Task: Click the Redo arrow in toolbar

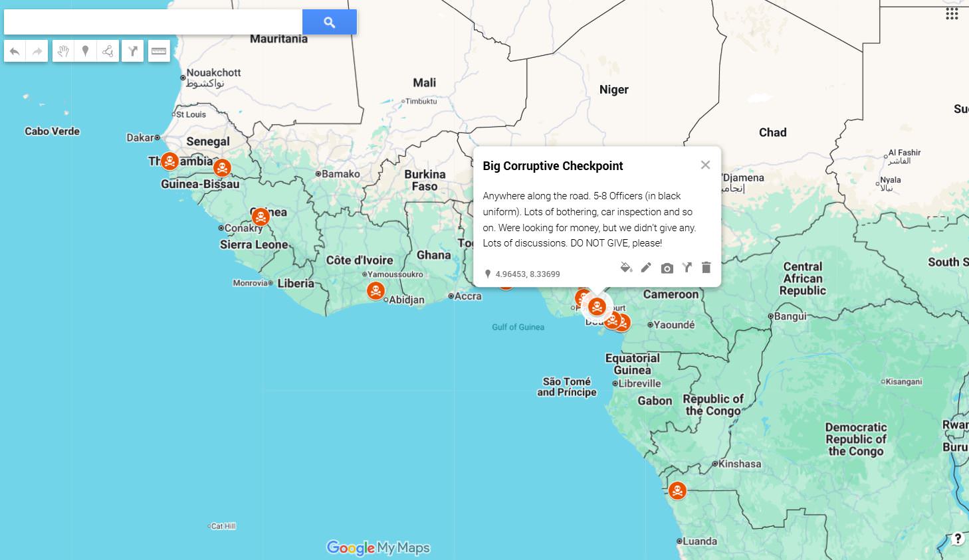Action: [x=37, y=51]
